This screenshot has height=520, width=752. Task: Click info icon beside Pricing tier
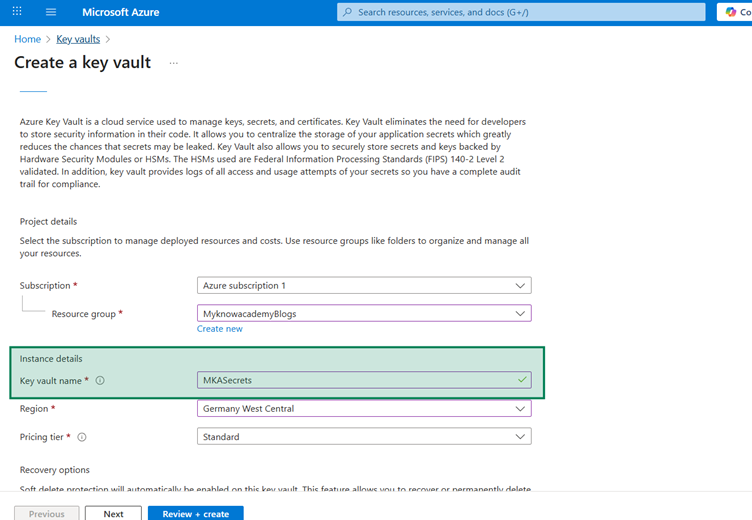(82, 437)
